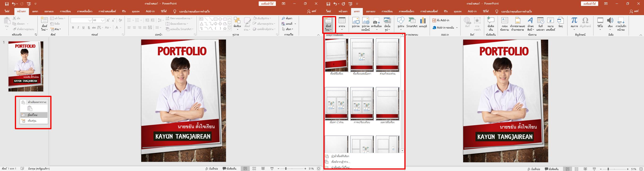Screen dimensions: 644x171
Task: Toggle Italic formatting in the Home ribbon
Action: pyautogui.click(x=78, y=27)
